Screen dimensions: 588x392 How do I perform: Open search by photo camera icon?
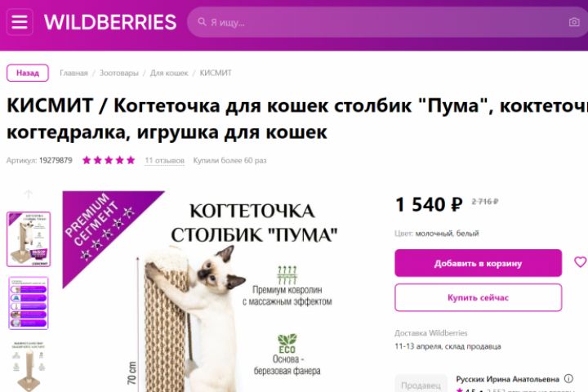coord(574,22)
